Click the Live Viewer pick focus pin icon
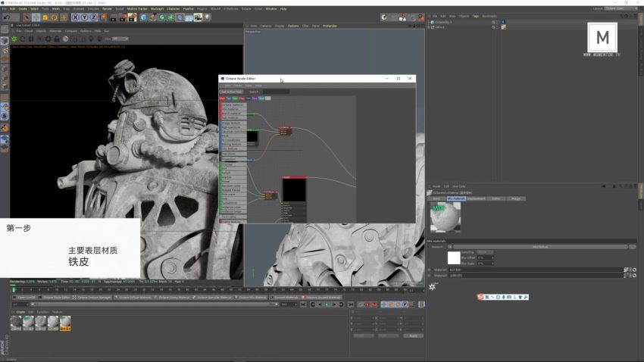This screenshot has height=362, width=644. [91, 39]
